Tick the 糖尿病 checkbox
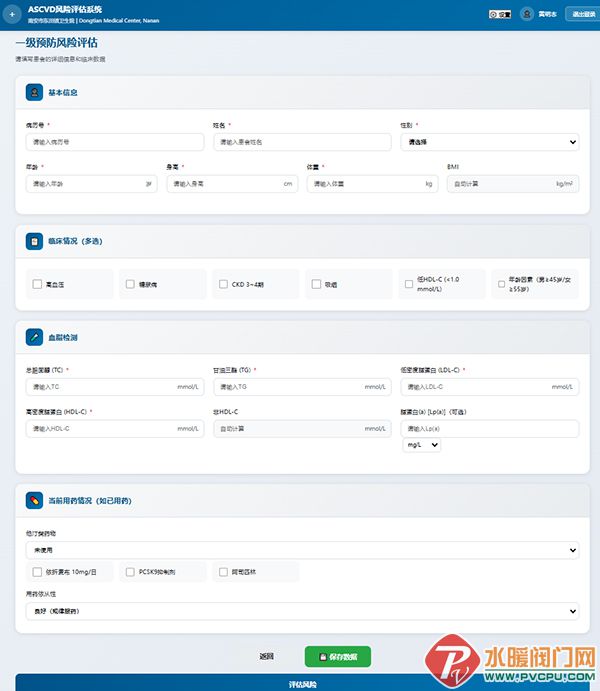The height and width of the screenshot is (691, 600). coord(130,284)
